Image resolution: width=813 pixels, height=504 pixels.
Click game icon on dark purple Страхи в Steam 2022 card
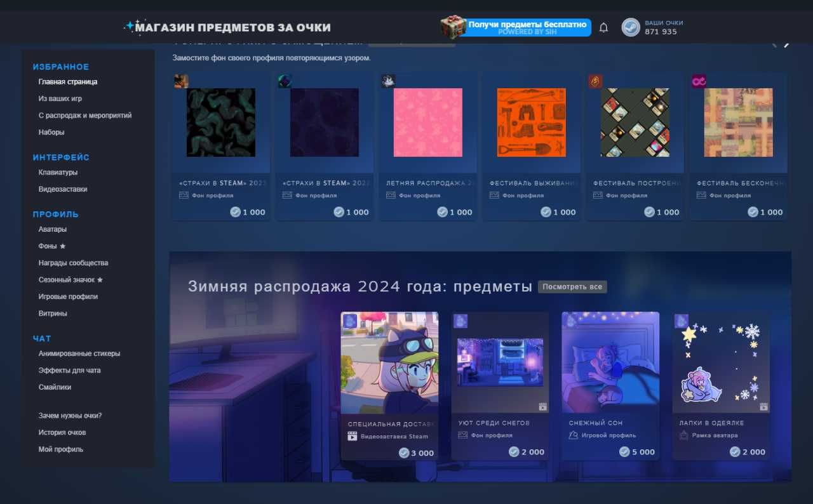285,81
